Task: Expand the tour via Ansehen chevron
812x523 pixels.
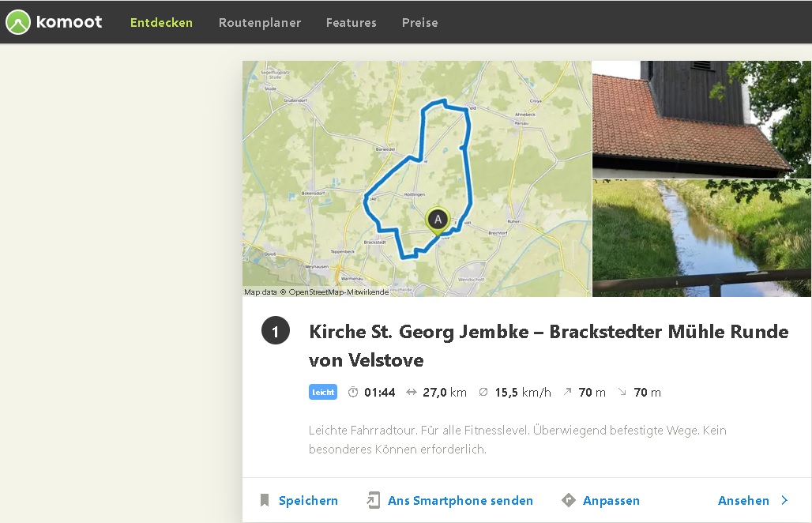Action: pos(784,500)
